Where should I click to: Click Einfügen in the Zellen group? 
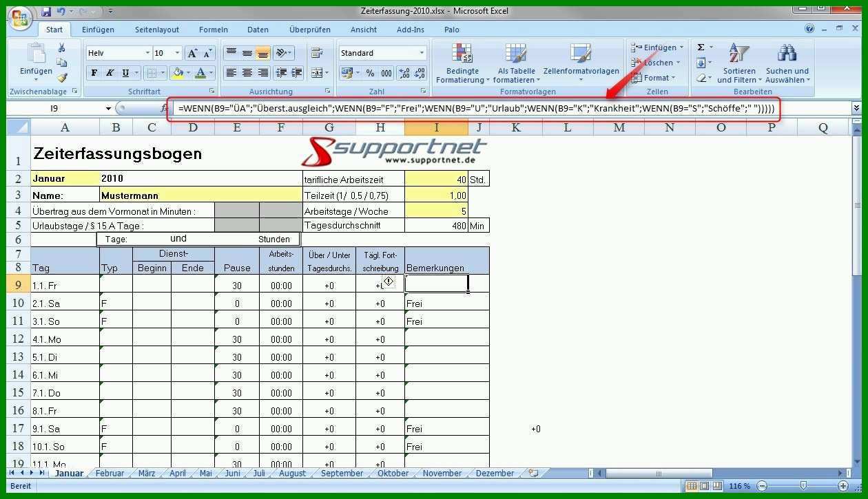[x=657, y=47]
